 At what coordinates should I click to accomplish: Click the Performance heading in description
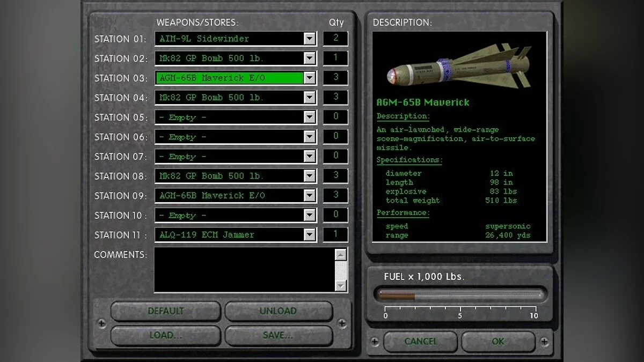pos(403,212)
